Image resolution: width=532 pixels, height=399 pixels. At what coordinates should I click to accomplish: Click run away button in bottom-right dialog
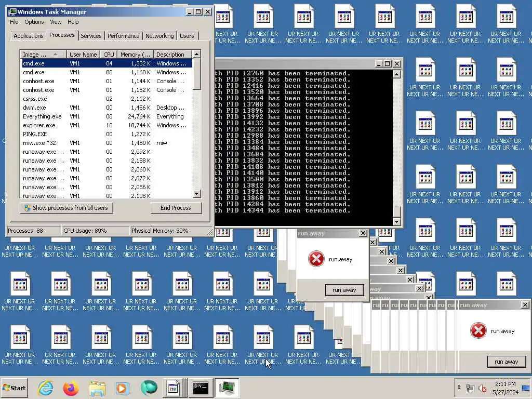[506, 362]
